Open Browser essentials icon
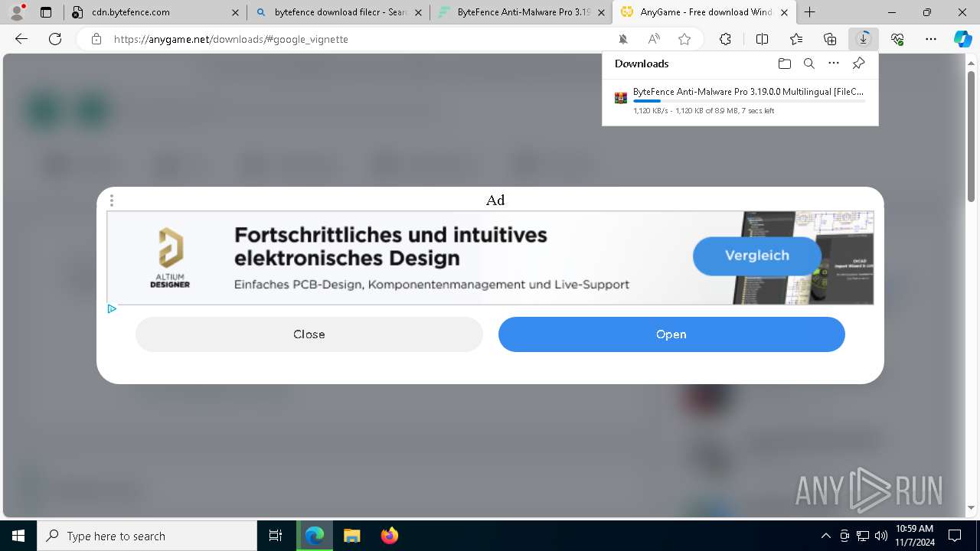The height and width of the screenshot is (551, 980). tap(897, 39)
